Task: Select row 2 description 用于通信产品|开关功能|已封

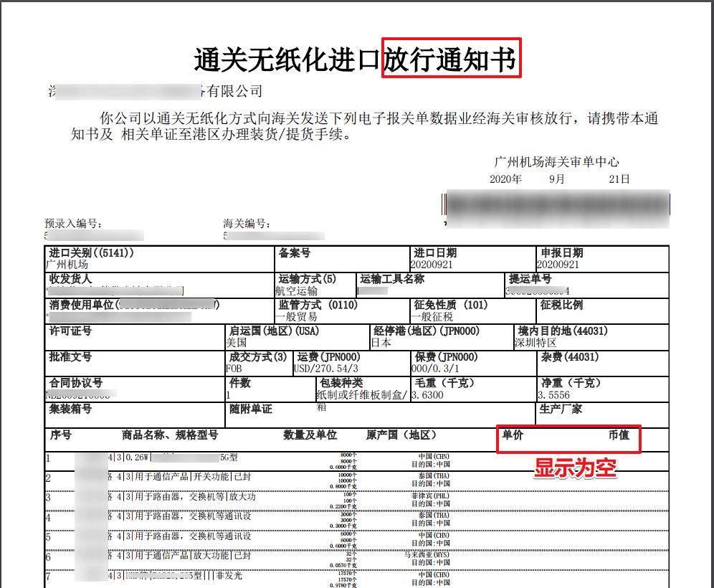Action: [x=193, y=477]
